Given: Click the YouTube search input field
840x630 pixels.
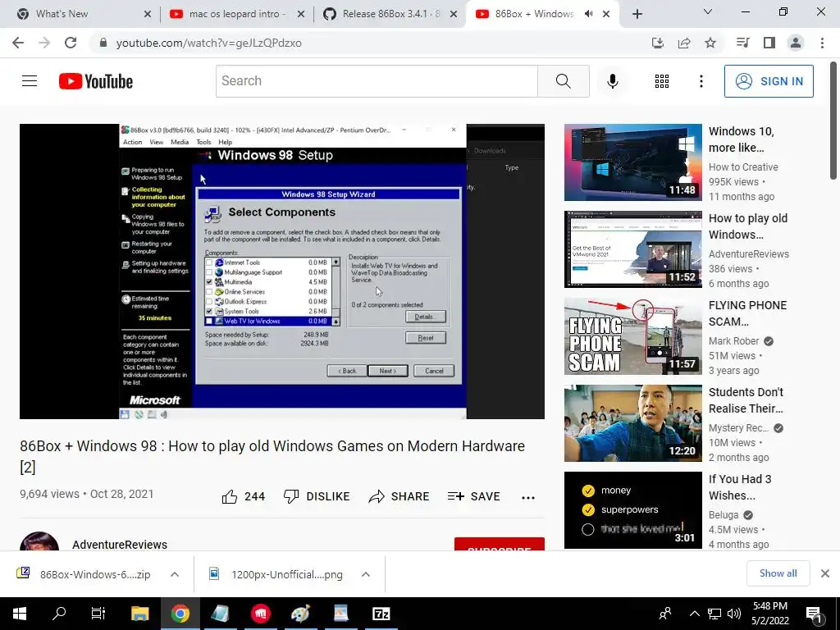Looking at the screenshot, I should click(x=377, y=81).
